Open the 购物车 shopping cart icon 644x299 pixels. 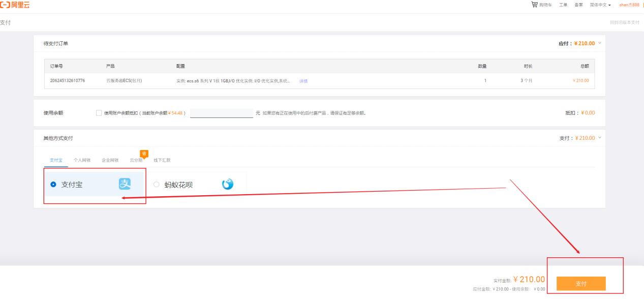pos(534,5)
